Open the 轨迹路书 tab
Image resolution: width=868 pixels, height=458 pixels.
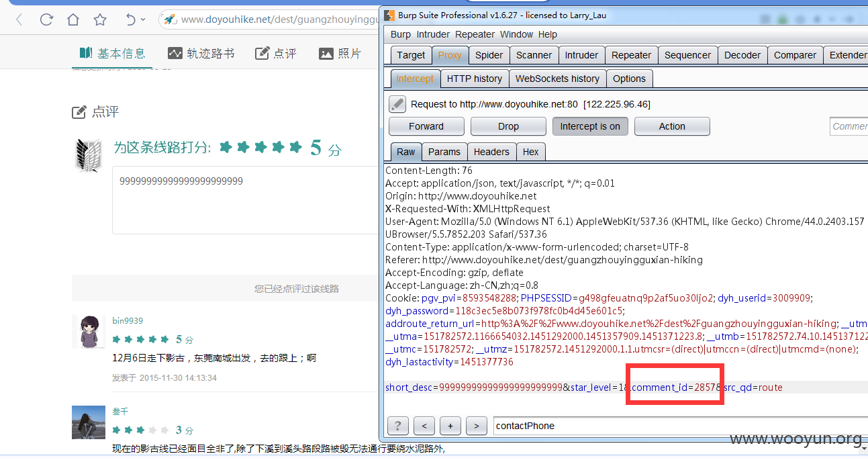coord(201,53)
